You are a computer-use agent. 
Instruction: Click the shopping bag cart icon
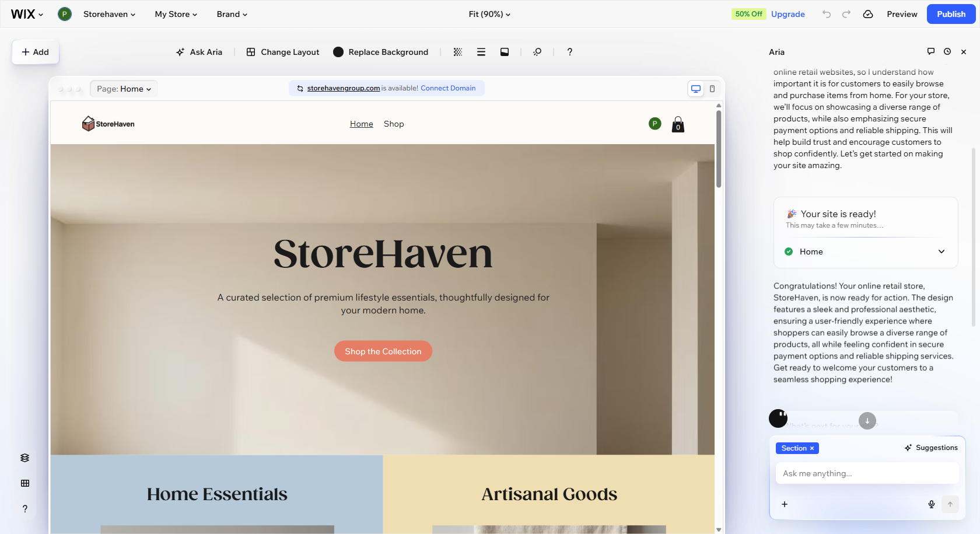click(678, 124)
